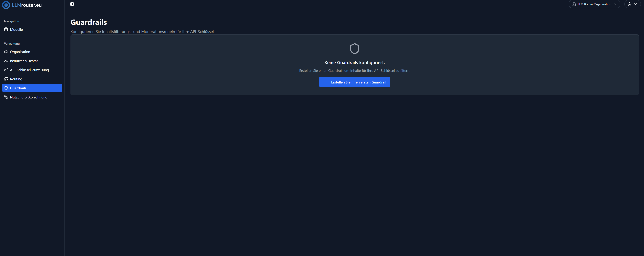Image resolution: width=644 pixels, height=256 pixels.
Task: Open LLM Router Organization dropdown
Action: click(594, 4)
